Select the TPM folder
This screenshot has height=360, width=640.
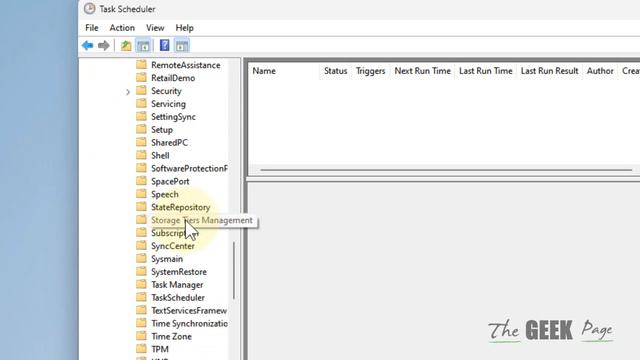160,349
